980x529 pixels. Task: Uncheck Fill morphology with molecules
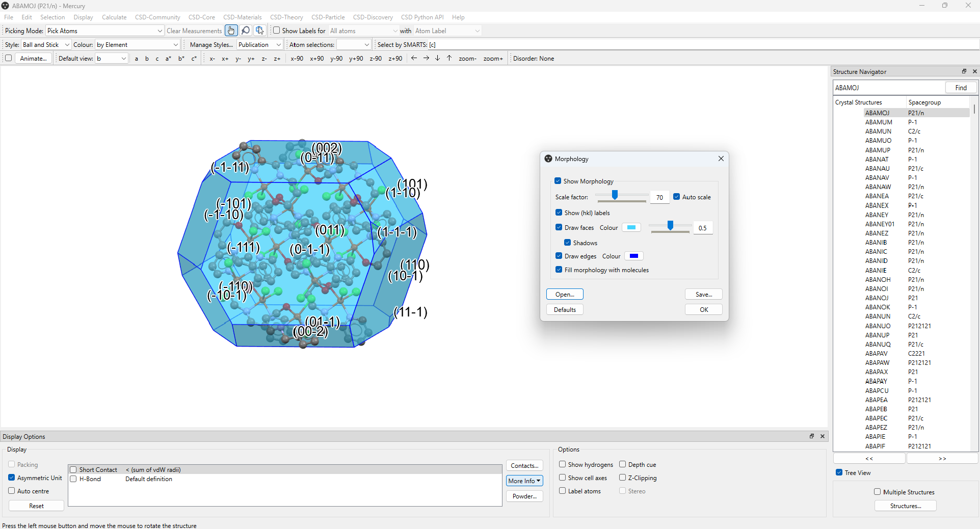[559, 270]
